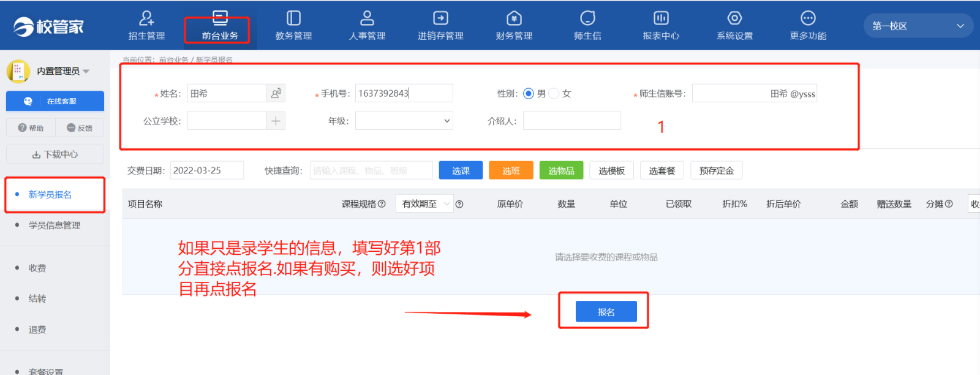Image resolution: width=980 pixels, height=375 pixels.
Task: Switch to 前台业务 tab
Action: [220, 26]
